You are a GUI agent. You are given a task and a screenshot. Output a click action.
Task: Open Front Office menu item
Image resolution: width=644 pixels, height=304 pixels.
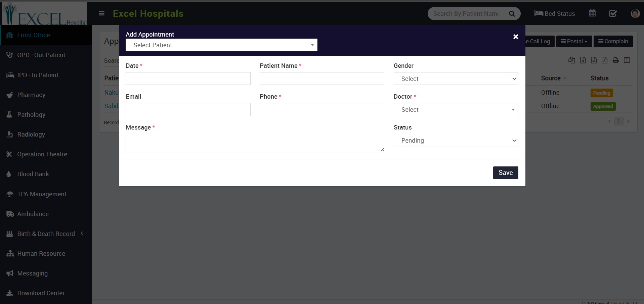click(x=46, y=35)
